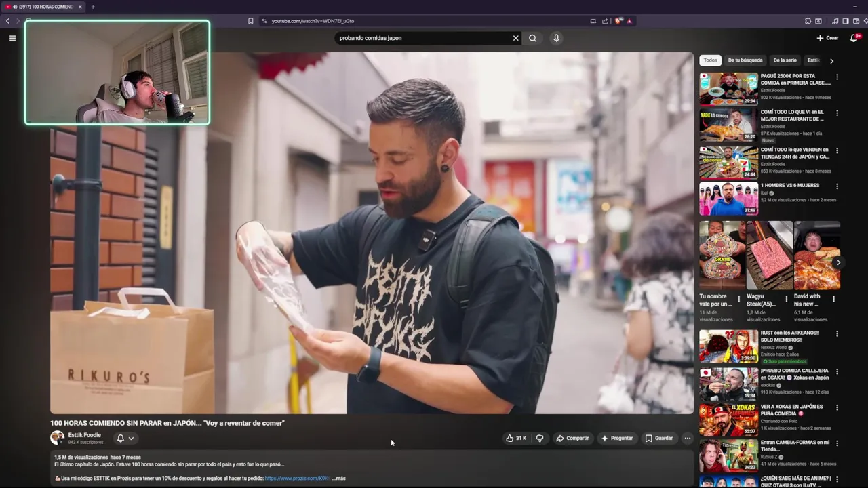868x488 pixels.
Task: Dislike the video with thumbs down
Action: point(540,439)
